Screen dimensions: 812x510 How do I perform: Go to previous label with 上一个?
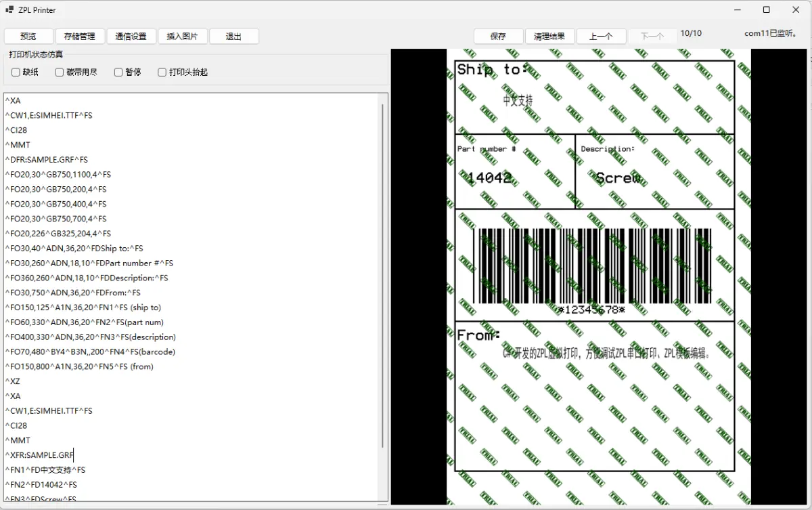[x=602, y=37]
